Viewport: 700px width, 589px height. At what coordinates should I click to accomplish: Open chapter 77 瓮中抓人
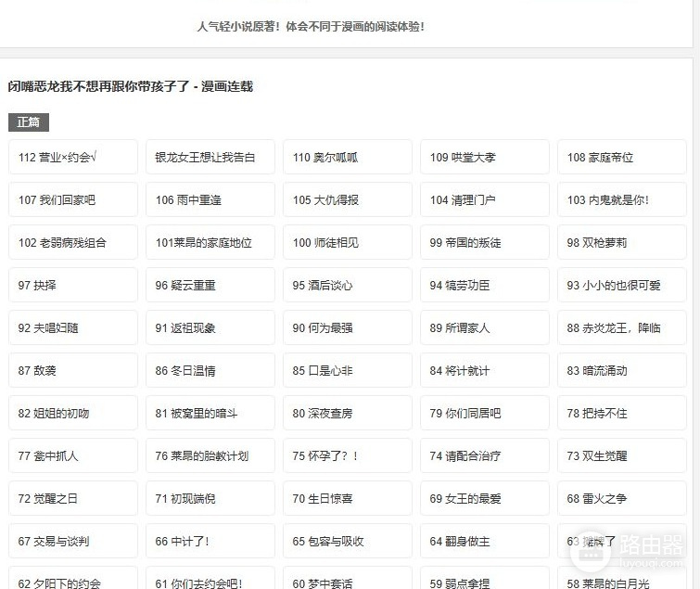[x=73, y=455]
